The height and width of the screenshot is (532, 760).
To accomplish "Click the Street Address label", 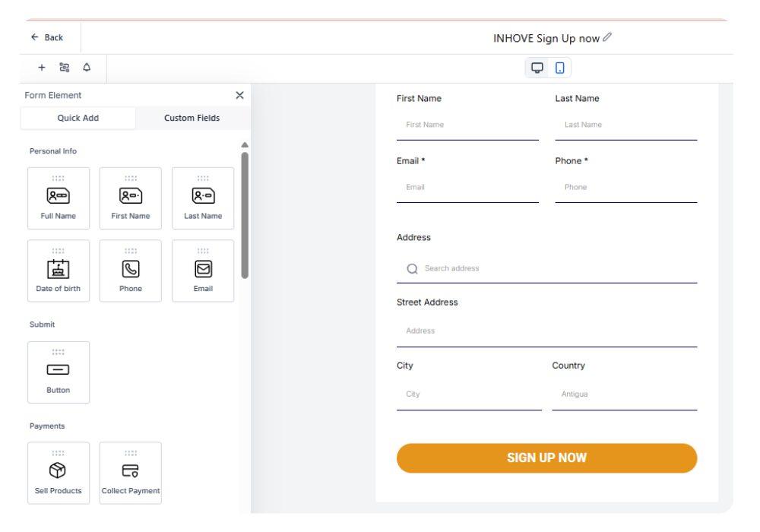I will (x=427, y=302).
